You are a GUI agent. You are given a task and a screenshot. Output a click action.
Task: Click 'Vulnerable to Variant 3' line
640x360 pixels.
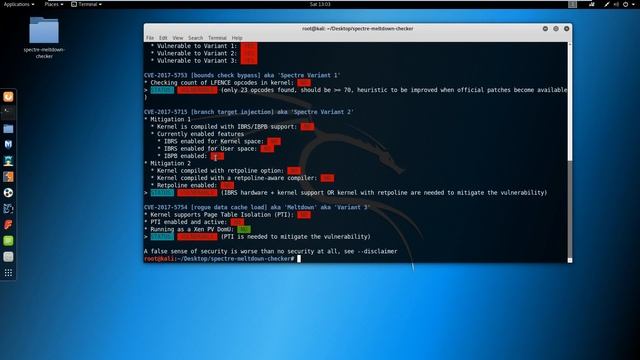coord(203,61)
